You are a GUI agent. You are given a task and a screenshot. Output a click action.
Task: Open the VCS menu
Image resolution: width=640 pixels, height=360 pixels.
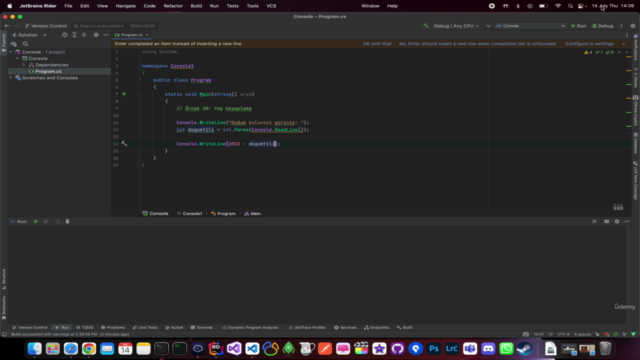[271, 6]
